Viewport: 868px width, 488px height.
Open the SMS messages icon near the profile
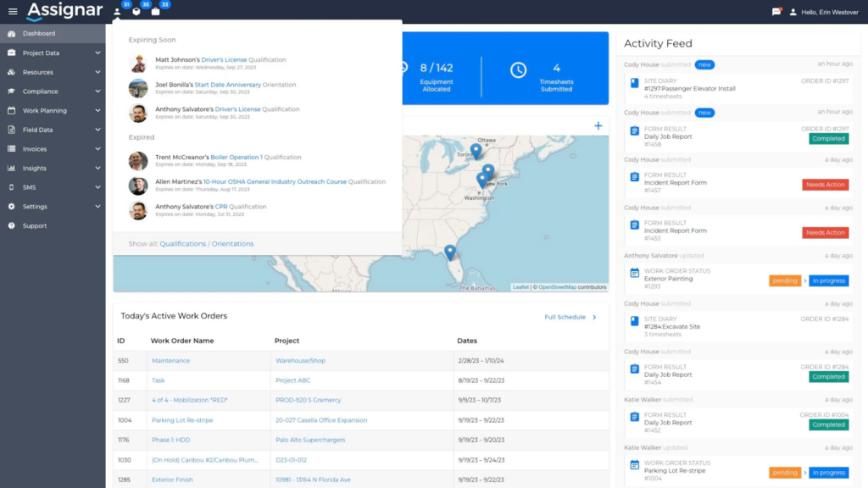pos(777,12)
